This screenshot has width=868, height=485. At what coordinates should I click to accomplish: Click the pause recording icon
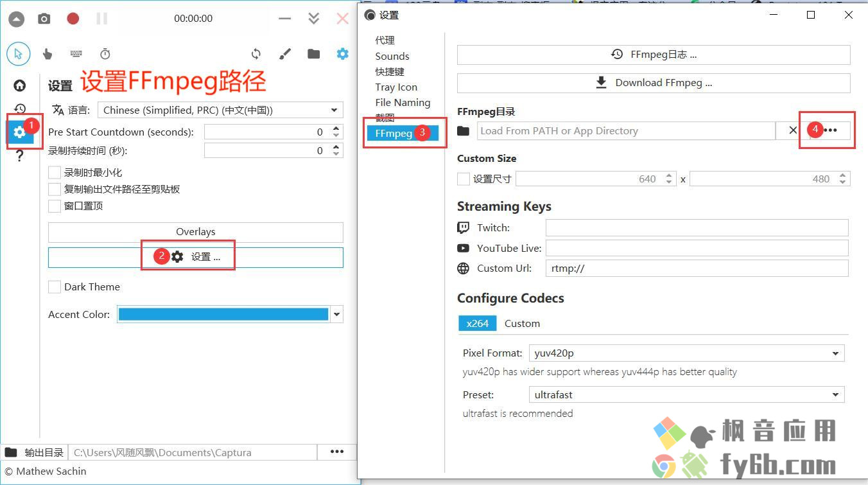click(102, 19)
